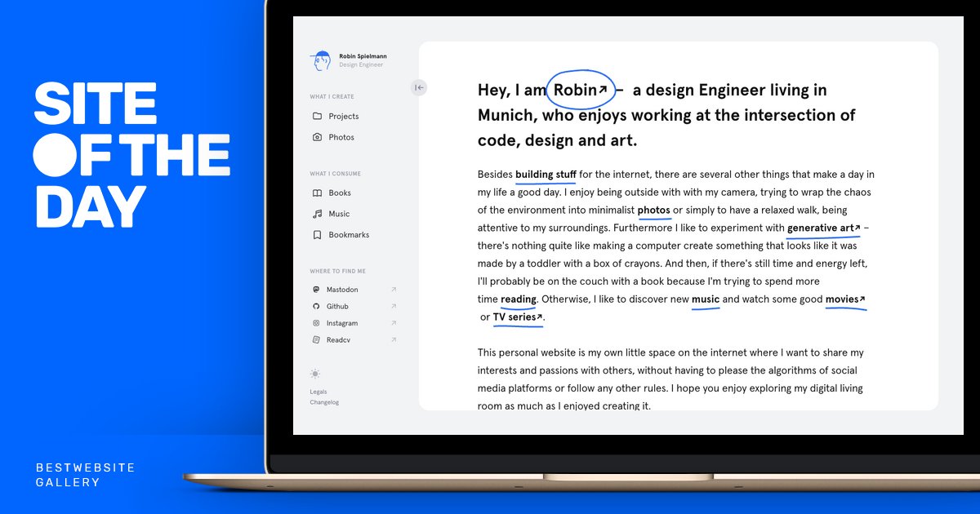
Task: Open the TV series link
Action: 514,317
